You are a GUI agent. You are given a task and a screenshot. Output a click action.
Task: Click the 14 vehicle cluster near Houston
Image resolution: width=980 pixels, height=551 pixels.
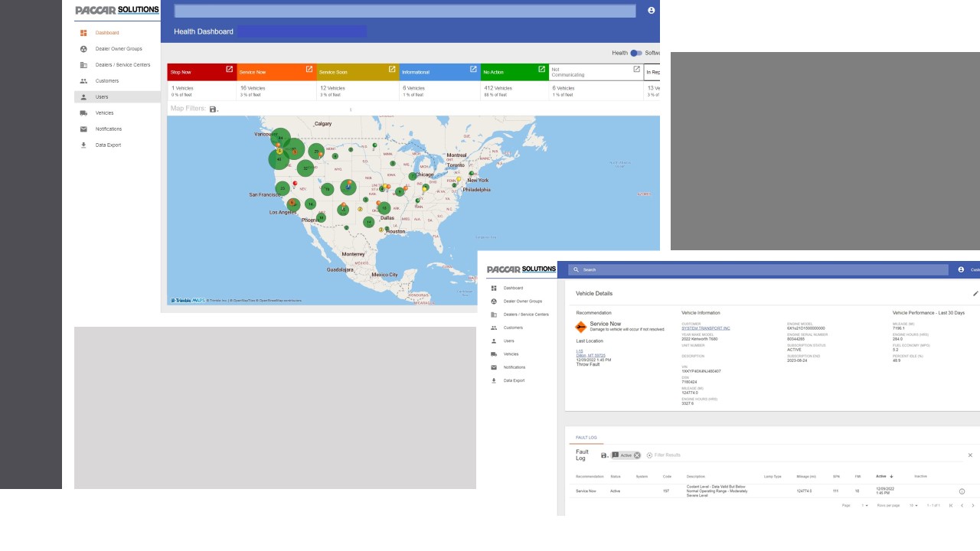point(368,222)
